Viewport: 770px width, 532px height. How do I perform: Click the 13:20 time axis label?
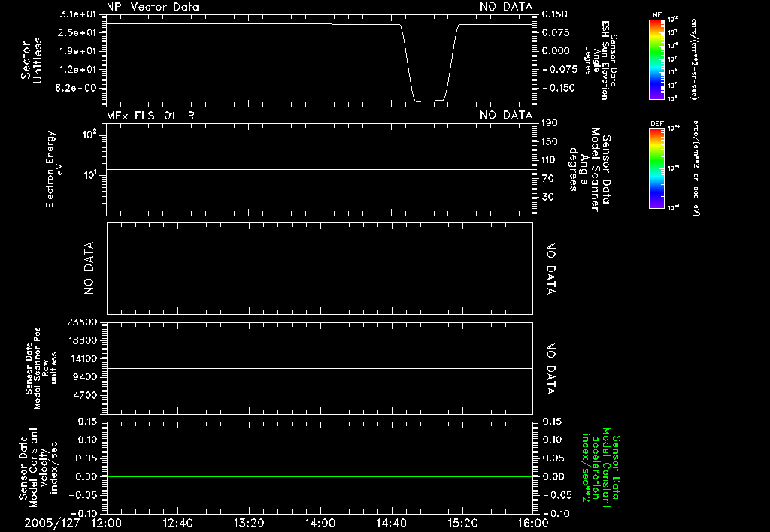click(x=249, y=523)
